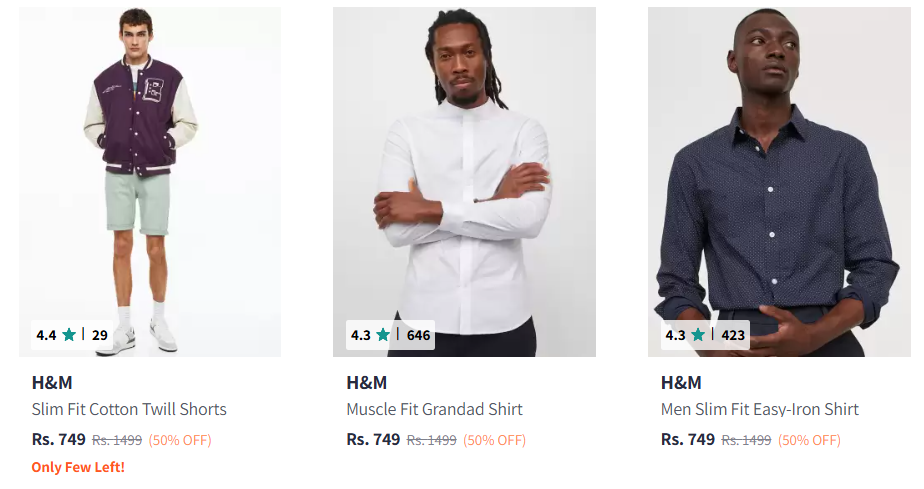This screenshot has height=489, width=924.
Task: Click the star icon beside the 646 ratings count
Action: (x=383, y=335)
